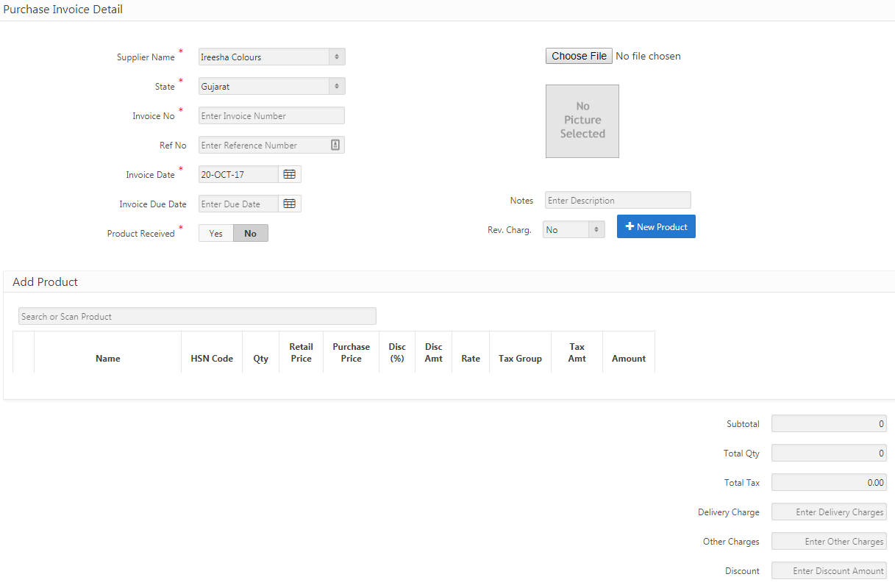
Task: Expand the State dropdown showing Gujarat
Action: 271,86
